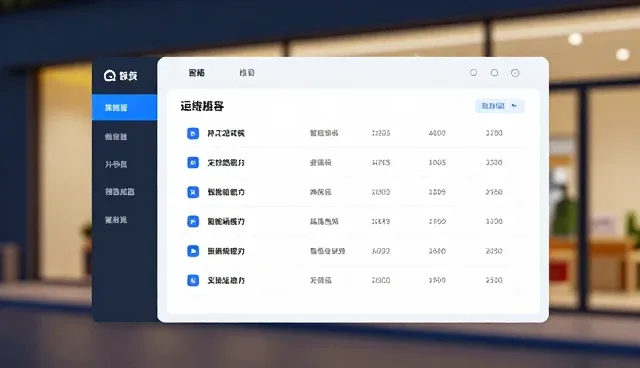Image resolution: width=640 pixels, height=368 pixels.
Task: Click the large bold panel heading
Action: 202,106
